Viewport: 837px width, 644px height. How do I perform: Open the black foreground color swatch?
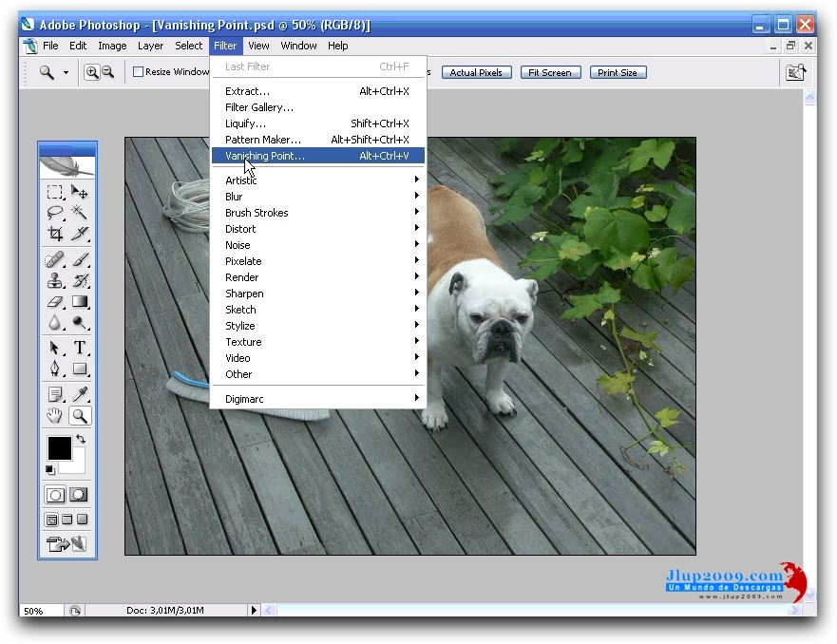coord(59,447)
